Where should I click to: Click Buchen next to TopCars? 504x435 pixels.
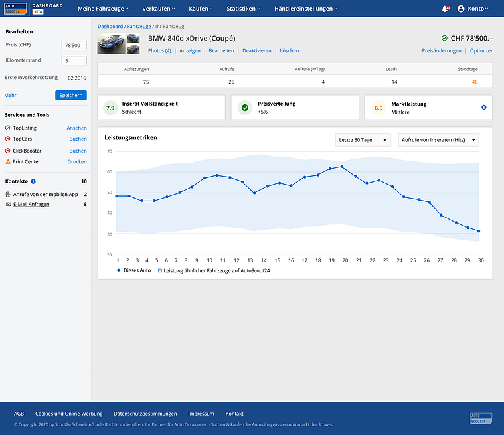click(x=78, y=139)
